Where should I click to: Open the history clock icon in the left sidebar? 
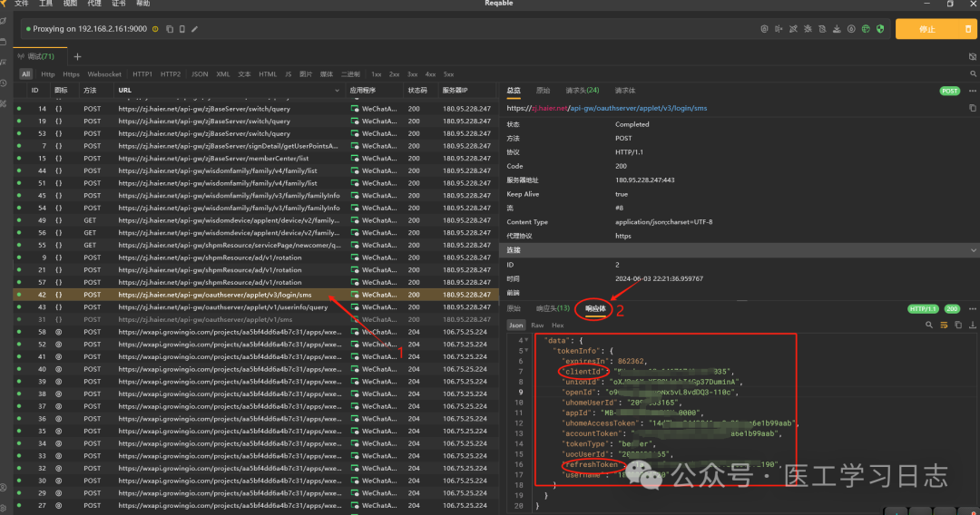tap(4, 83)
